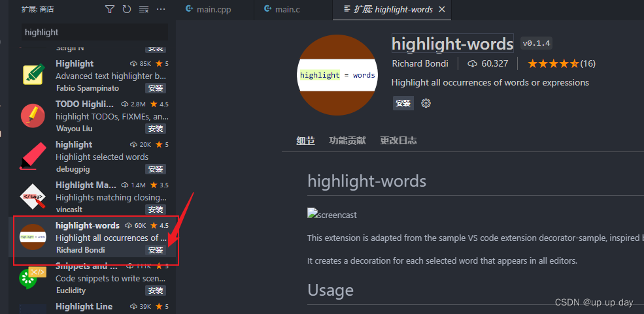Click 'Highlight all occurrences of words or expressions' description
Screen dimensions: 644x314
point(490,83)
